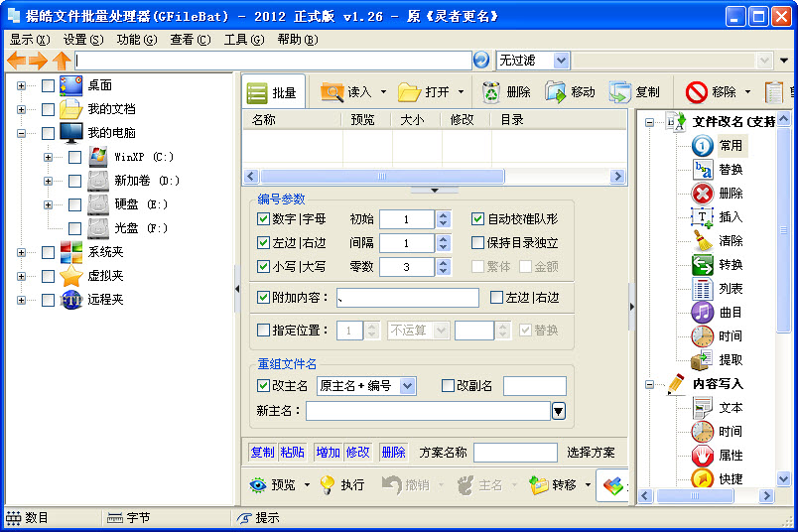Open the 新主名 dropdown arrow
The height and width of the screenshot is (532, 798).
pyautogui.click(x=558, y=411)
